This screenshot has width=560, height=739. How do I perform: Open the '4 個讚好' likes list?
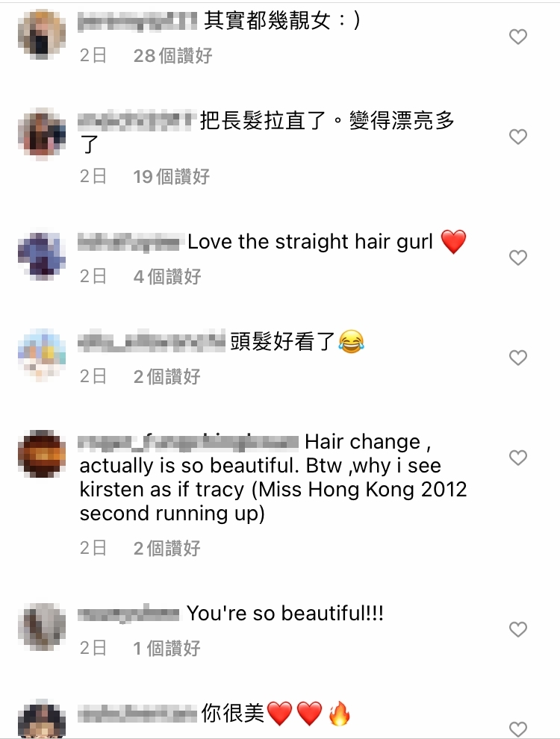167,277
